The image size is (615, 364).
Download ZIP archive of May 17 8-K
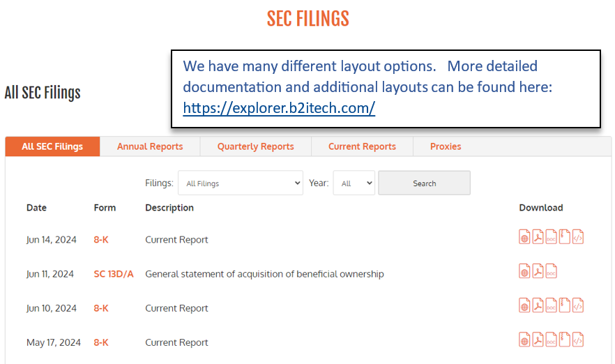click(x=564, y=340)
